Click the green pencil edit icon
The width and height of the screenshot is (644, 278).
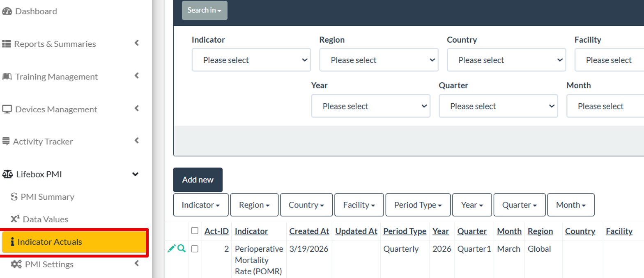[172, 248]
